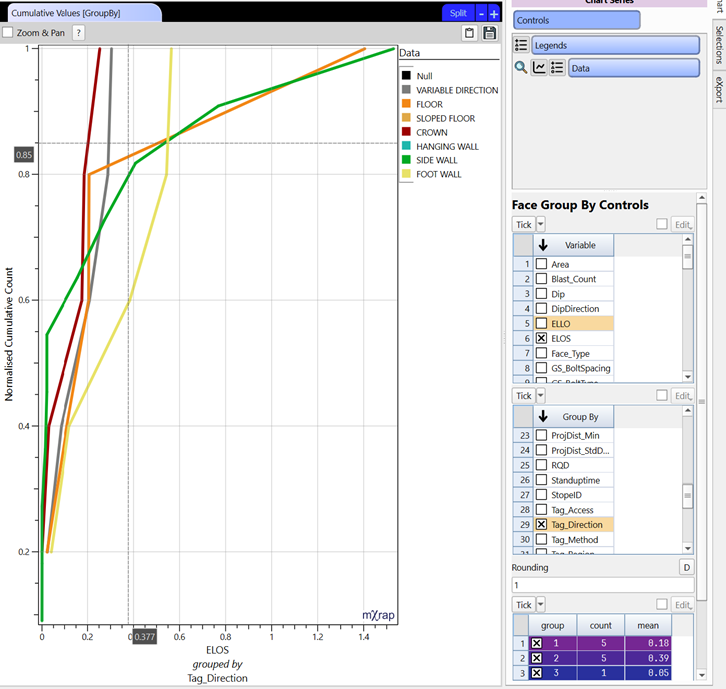Tick the ELLO variable checkbox
726x689 pixels.
(x=541, y=323)
